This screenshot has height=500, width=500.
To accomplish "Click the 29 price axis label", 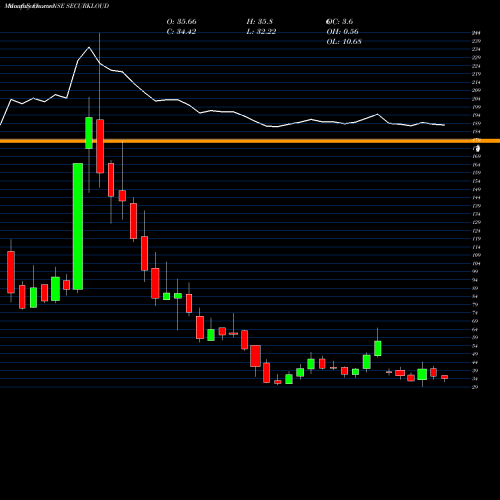I will tap(475, 387).
